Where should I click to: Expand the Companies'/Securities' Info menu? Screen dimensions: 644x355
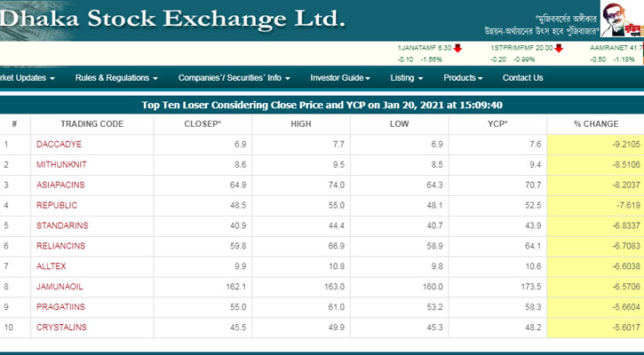pos(235,78)
